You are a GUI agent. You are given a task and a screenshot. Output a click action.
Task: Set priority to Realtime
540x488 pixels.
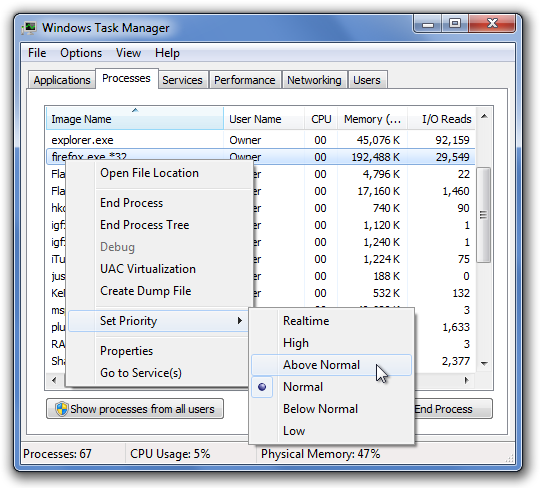[331, 321]
